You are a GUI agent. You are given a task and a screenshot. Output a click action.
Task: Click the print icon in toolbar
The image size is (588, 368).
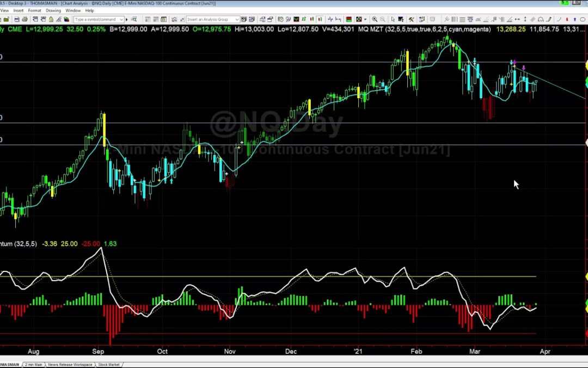click(x=24, y=20)
